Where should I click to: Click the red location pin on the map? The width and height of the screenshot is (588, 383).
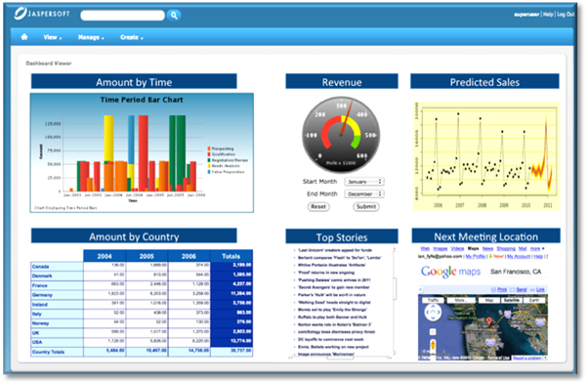[x=489, y=321]
